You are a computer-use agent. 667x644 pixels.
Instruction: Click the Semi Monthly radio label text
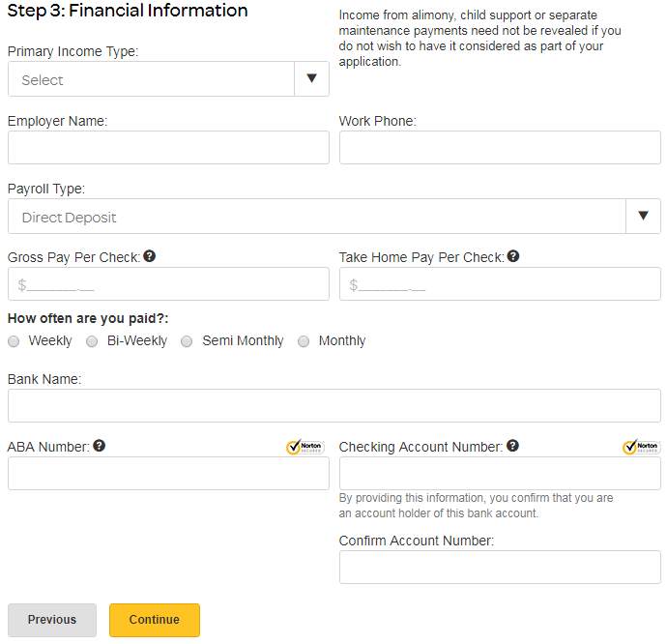(243, 341)
